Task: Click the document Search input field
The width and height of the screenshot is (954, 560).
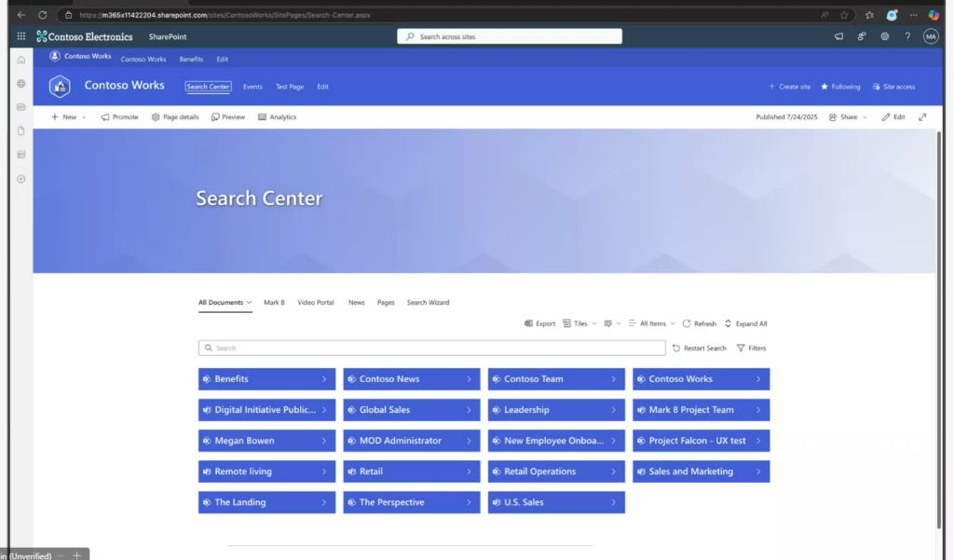Action: tap(432, 348)
